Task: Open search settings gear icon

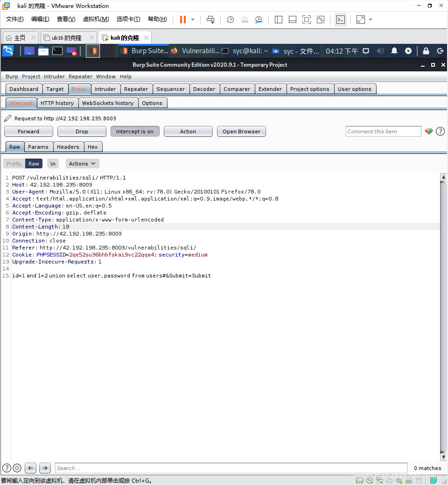Action: click(x=17, y=468)
